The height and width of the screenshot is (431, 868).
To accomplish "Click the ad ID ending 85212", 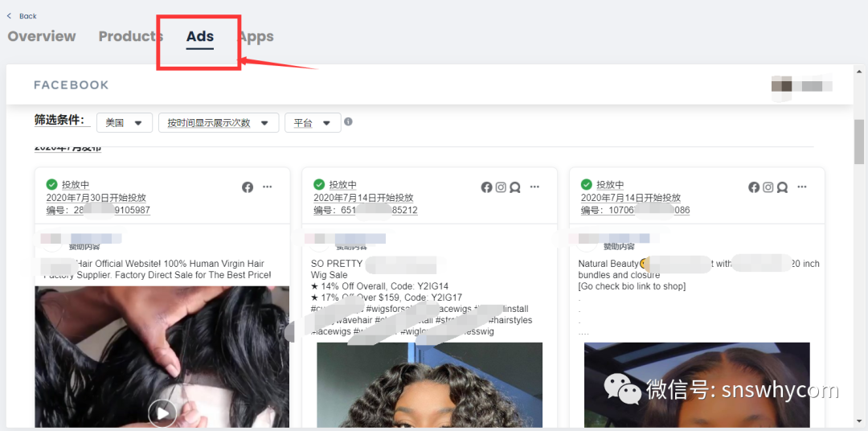I will click(x=366, y=211).
